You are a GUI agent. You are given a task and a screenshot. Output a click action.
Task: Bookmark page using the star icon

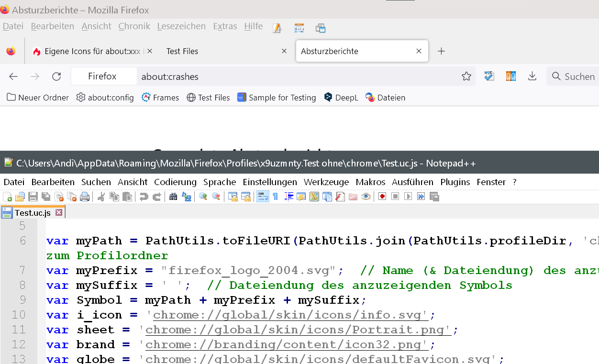pos(466,77)
